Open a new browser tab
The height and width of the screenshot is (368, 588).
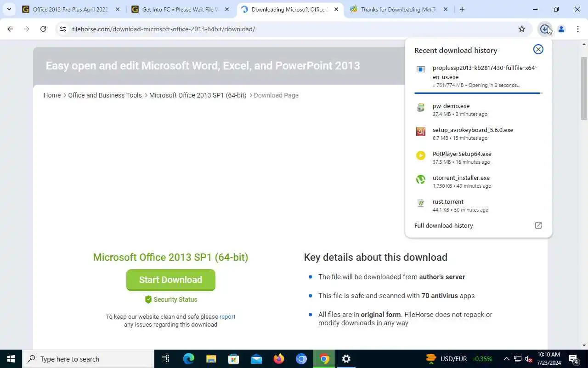coord(462,9)
